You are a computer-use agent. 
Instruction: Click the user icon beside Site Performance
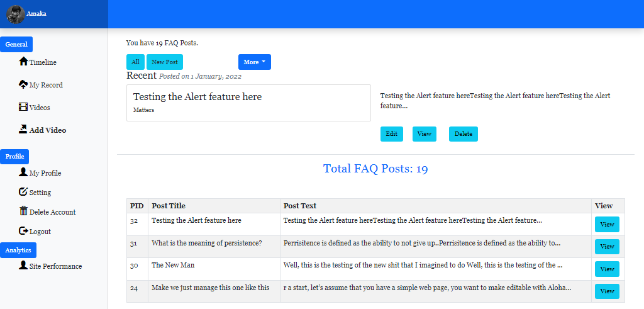[x=23, y=266]
